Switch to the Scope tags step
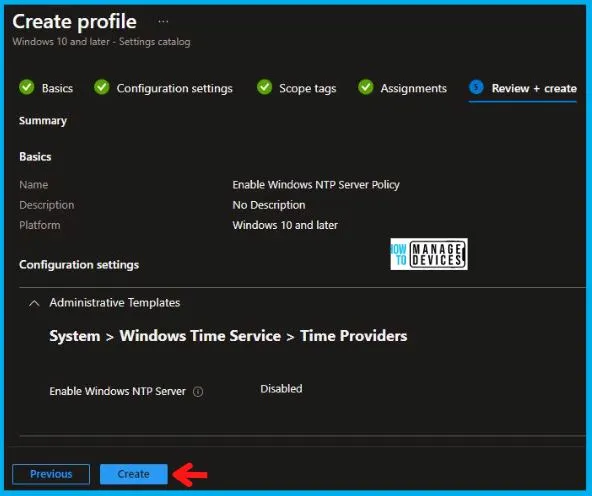 (x=308, y=88)
